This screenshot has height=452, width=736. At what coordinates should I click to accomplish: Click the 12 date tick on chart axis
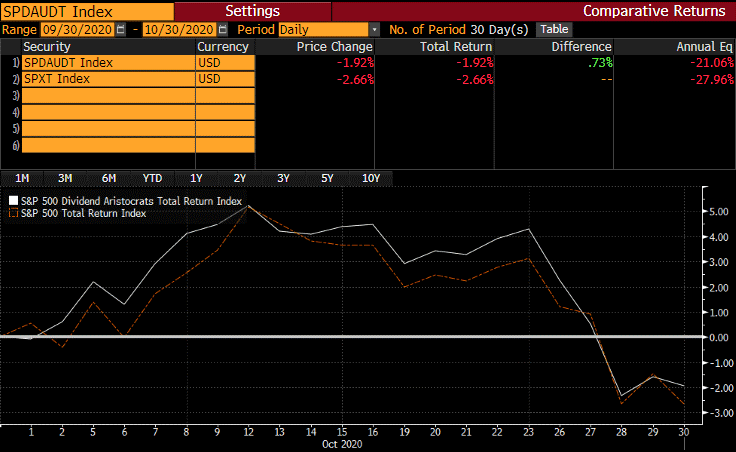click(248, 432)
